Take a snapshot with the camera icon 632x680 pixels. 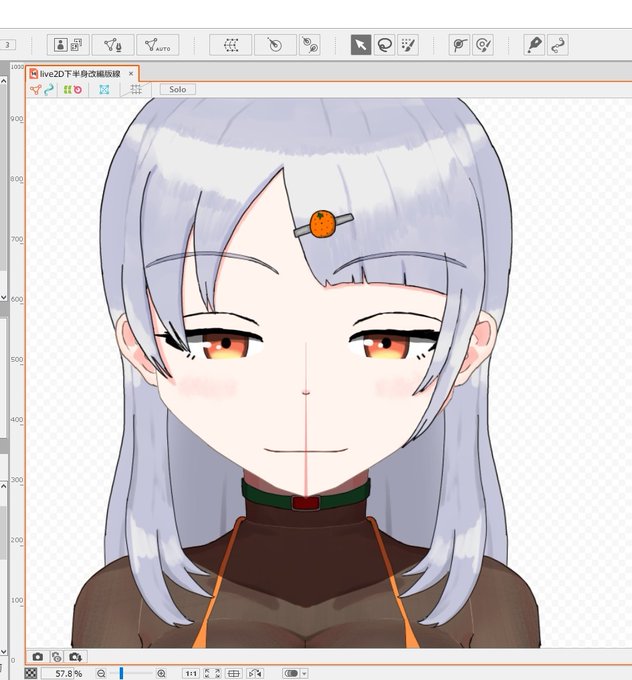tap(38, 657)
